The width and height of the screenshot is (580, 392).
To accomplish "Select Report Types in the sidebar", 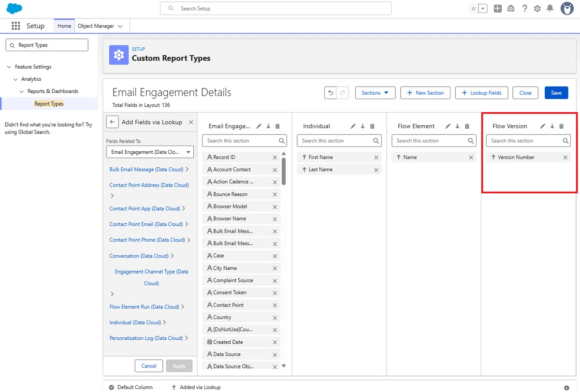I will coord(49,103).
